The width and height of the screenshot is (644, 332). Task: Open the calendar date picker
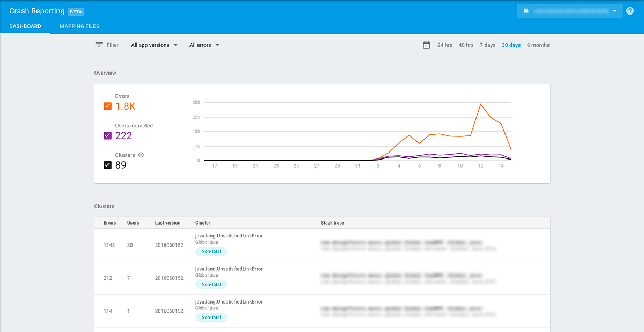point(427,45)
